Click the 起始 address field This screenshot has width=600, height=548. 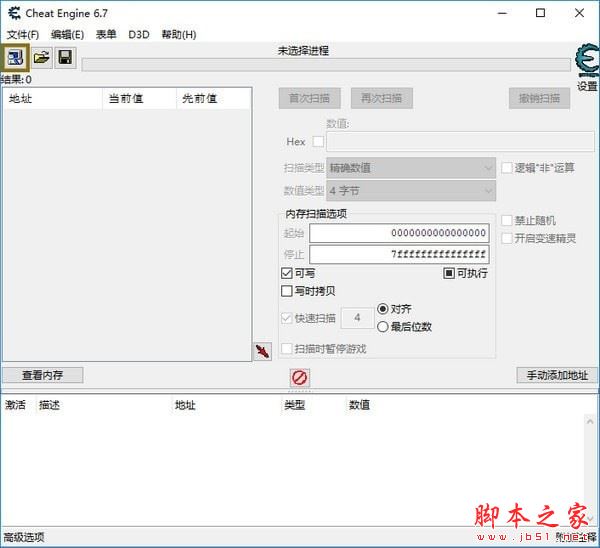point(399,233)
